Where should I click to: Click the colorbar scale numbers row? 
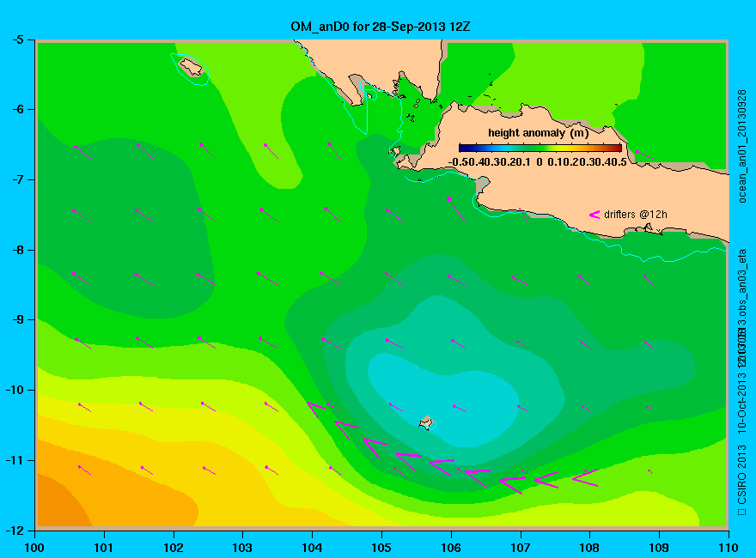pos(538,162)
